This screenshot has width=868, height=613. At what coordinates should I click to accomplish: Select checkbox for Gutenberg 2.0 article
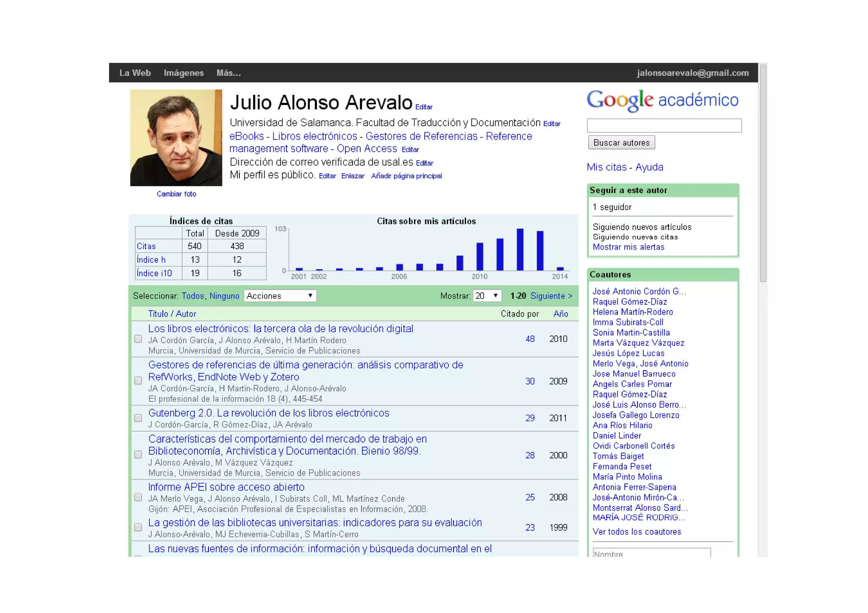tap(138, 418)
